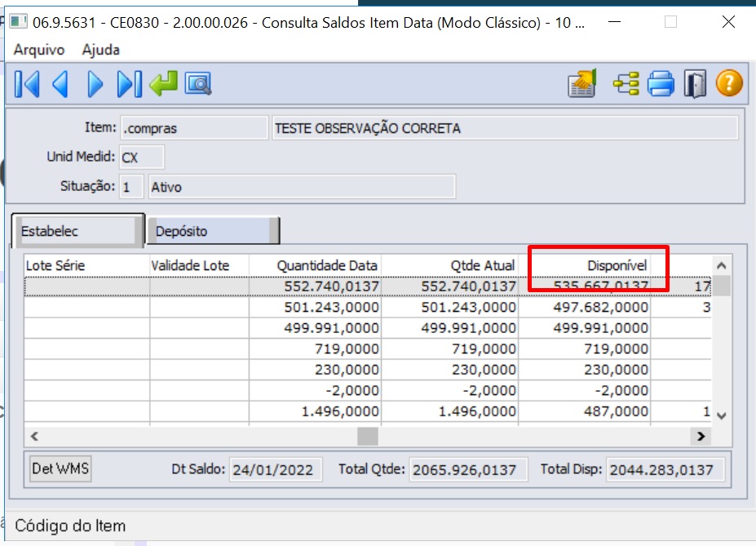
Task: Click the Ativo status field
Action: (x=302, y=187)
